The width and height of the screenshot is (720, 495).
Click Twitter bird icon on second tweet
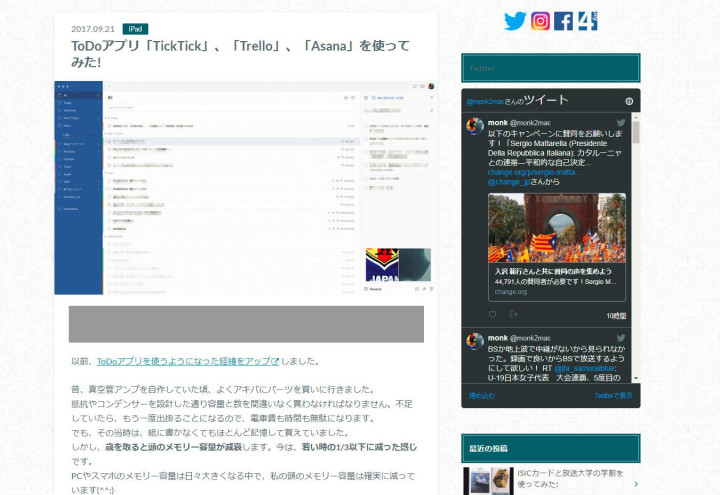[x=621, y=338]
